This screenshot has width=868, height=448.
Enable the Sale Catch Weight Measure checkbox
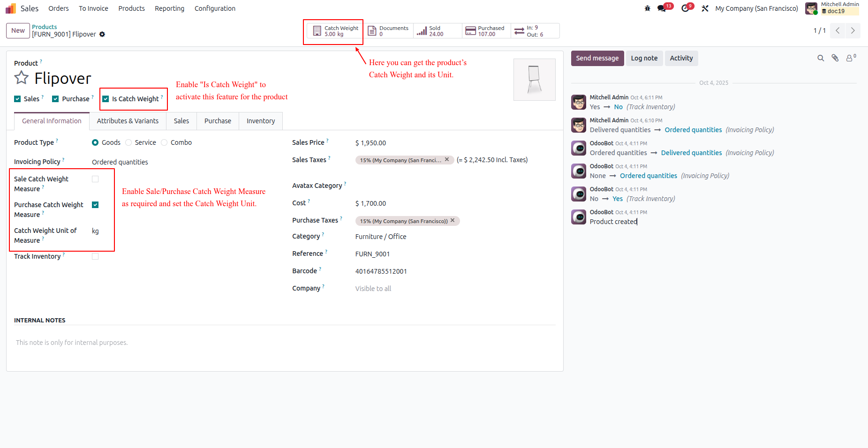pyautogui.click(x=95, y=179)
